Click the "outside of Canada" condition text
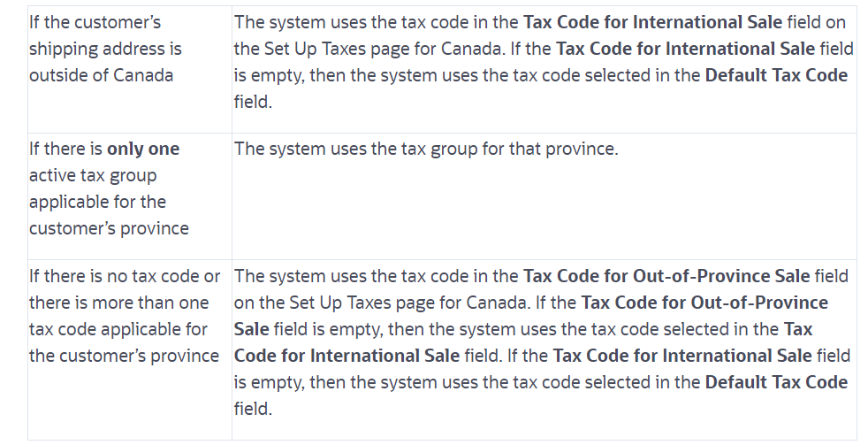This screenshot has height=445, width=868. (101, 74)
